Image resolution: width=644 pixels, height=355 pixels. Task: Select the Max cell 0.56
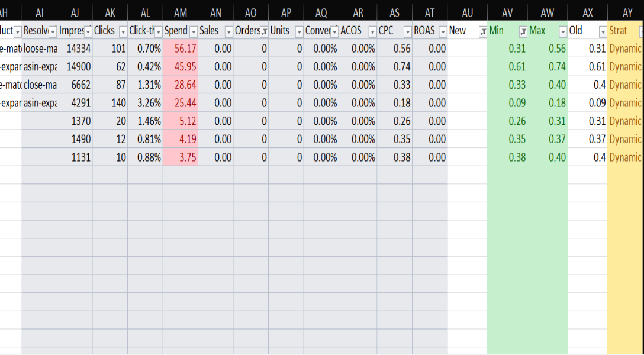click(x=548, y=49)
